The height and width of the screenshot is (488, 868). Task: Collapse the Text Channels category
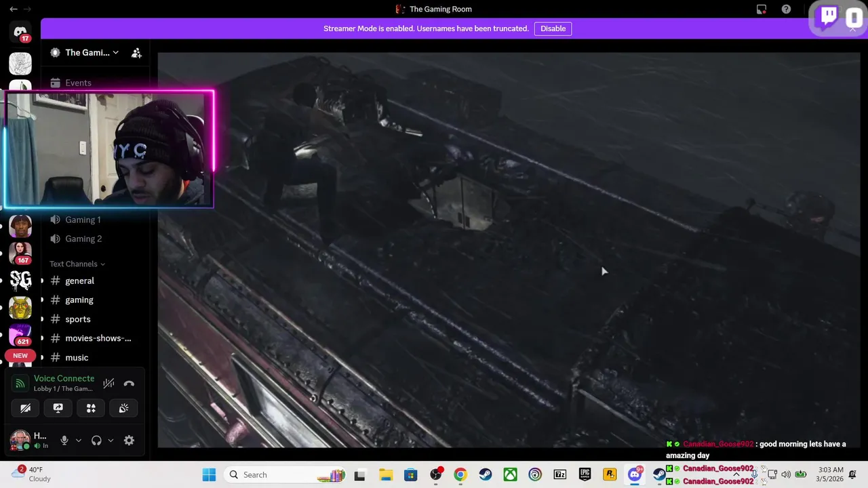(77, 264)
